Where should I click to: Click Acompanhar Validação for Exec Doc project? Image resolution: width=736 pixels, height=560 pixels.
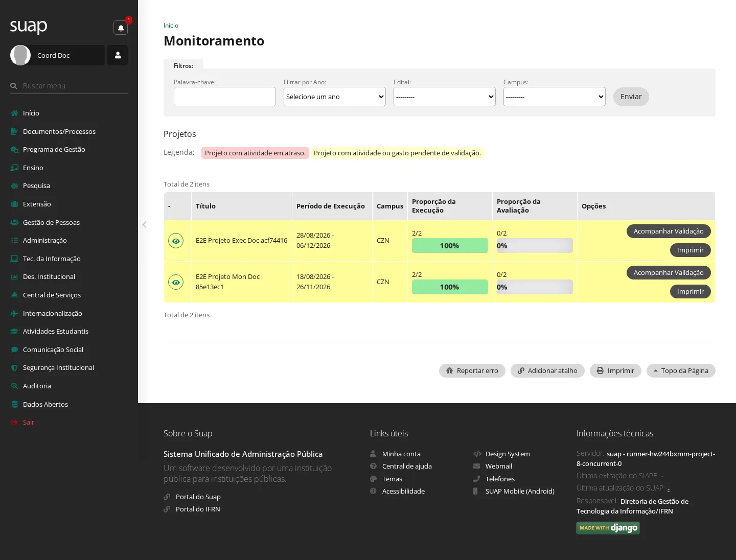tap(669, 231)
